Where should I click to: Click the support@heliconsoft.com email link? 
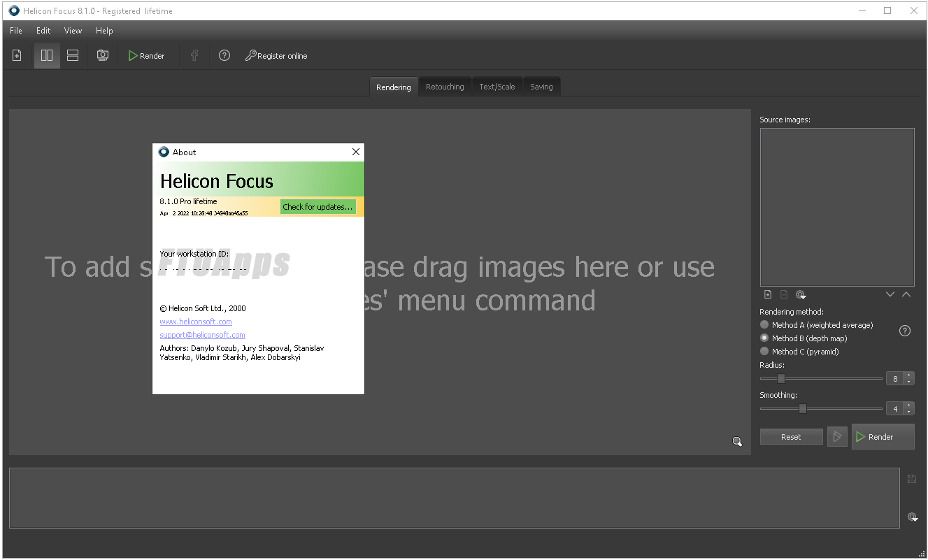[x=202, y=335]
